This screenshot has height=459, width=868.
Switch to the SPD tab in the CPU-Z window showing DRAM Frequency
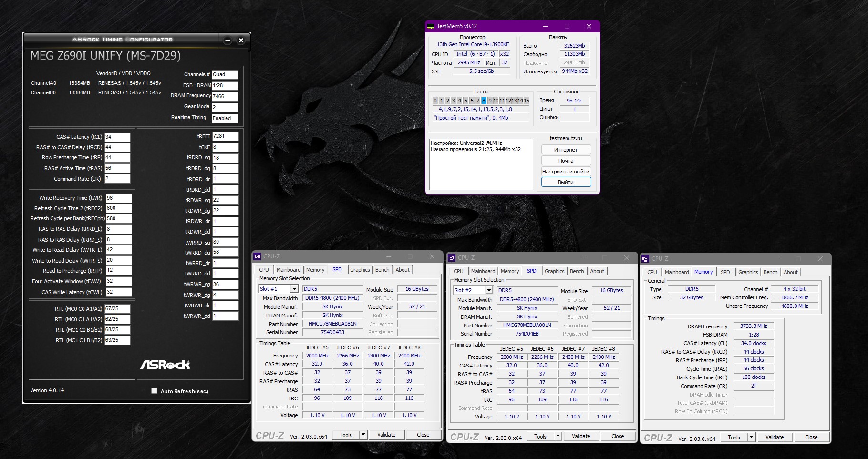725,272
